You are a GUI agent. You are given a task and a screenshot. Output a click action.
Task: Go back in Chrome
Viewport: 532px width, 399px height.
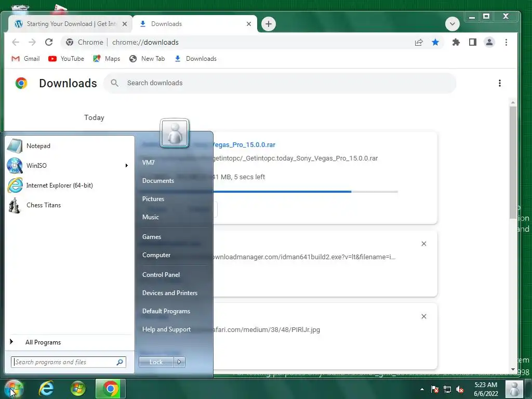coord(16,42)
